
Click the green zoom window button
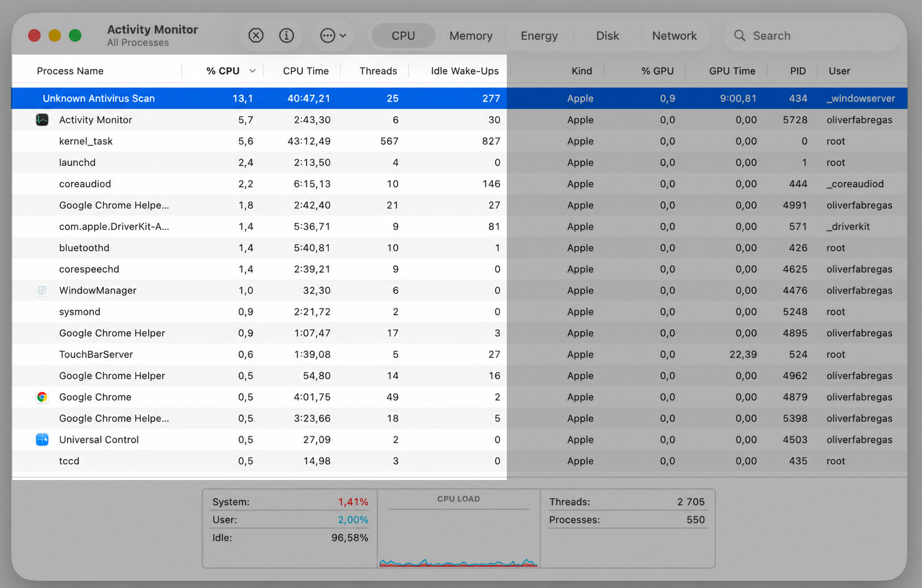[75, 36]
